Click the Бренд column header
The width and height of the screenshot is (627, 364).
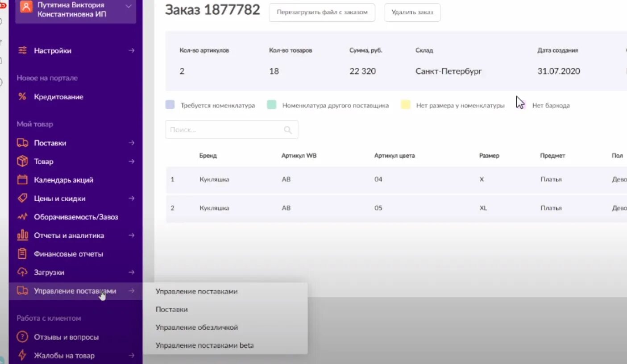click(208, 156)
